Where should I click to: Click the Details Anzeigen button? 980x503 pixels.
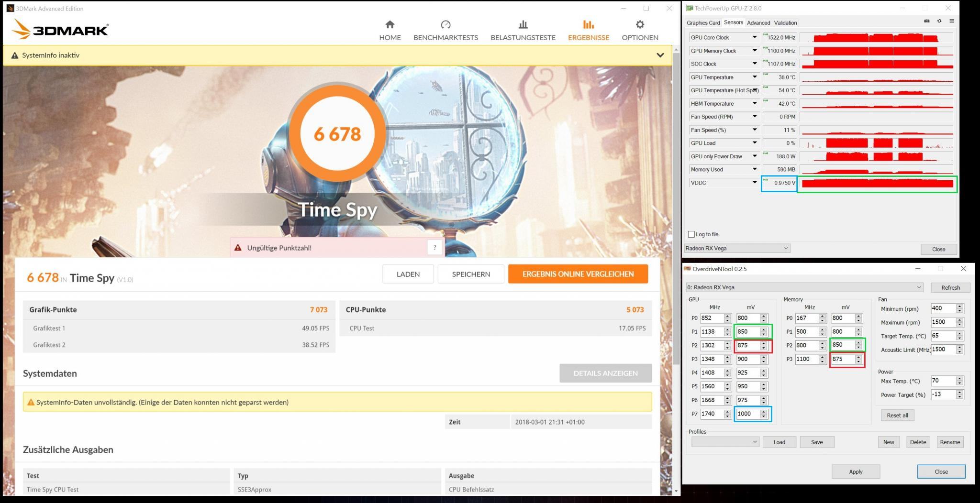coord(605,373)
